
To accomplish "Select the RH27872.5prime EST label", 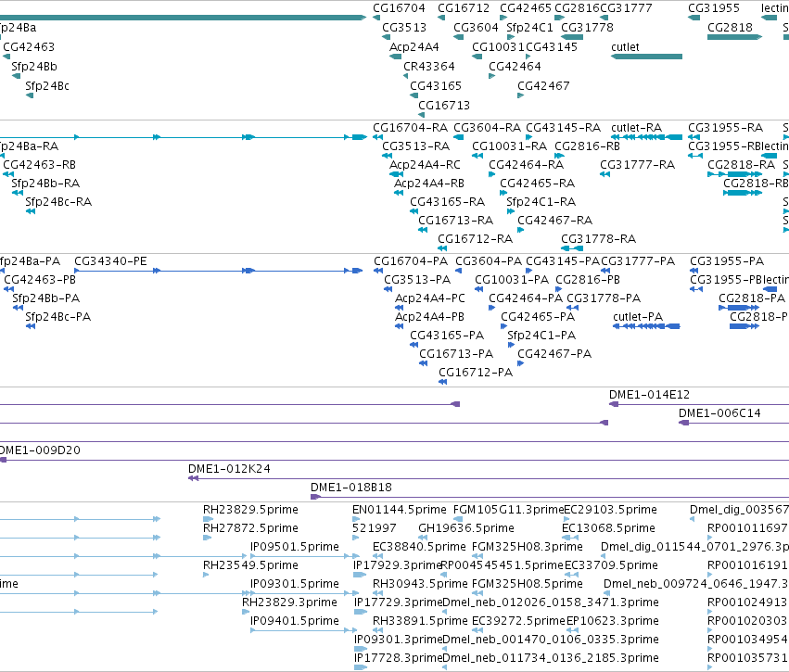I will tap(250, 528).
